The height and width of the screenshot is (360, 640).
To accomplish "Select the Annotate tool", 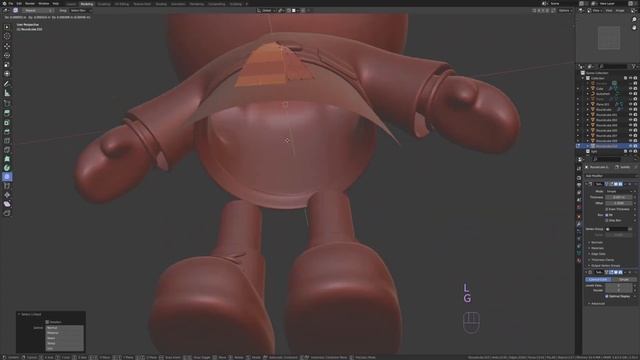I will point(7,84).
